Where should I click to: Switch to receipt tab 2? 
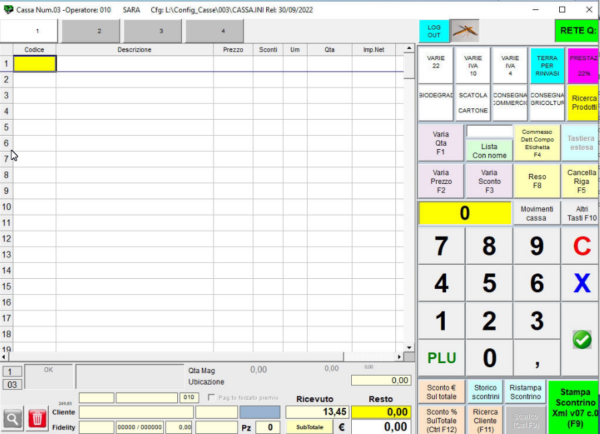pos(99,31)
